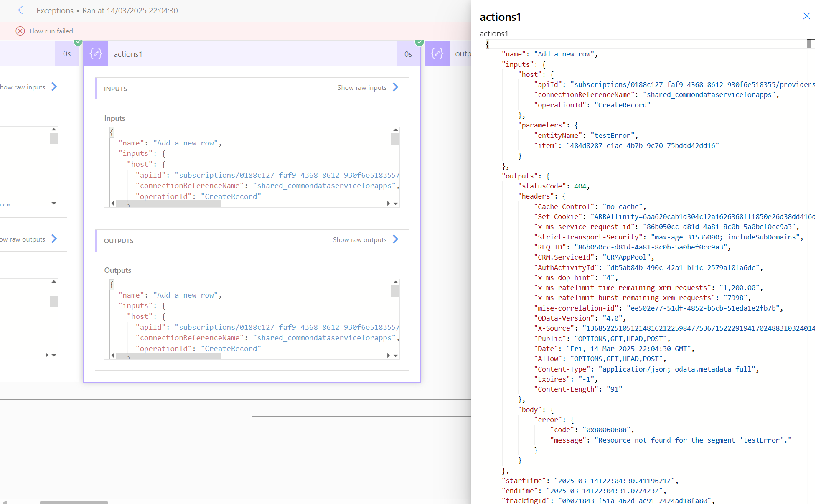Click trackingId value in side panel
Viewport: 816px width, 504px height.
coord(635,500)
